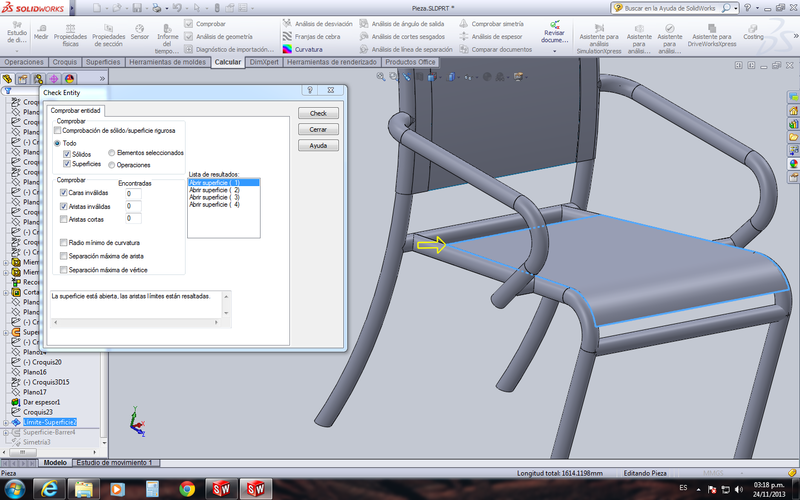Open Análisis de espesor tool
The width and height of the screenshot is (800, 500).
pyautogui.click(x=491, y=37)
